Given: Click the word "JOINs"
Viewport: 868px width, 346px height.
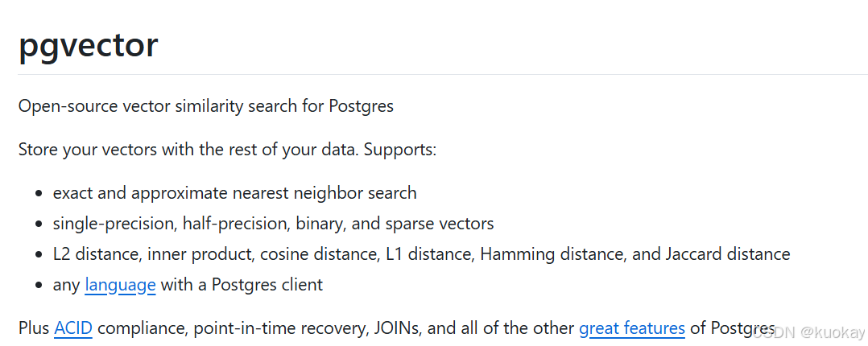Looking at the screenshot, I should tap(395, 328).
